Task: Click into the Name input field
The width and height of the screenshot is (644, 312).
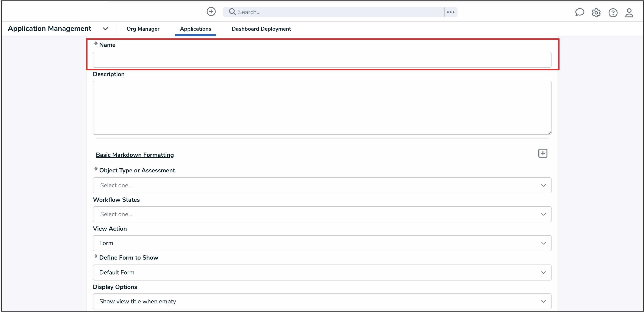Action: tap(322, 60)
